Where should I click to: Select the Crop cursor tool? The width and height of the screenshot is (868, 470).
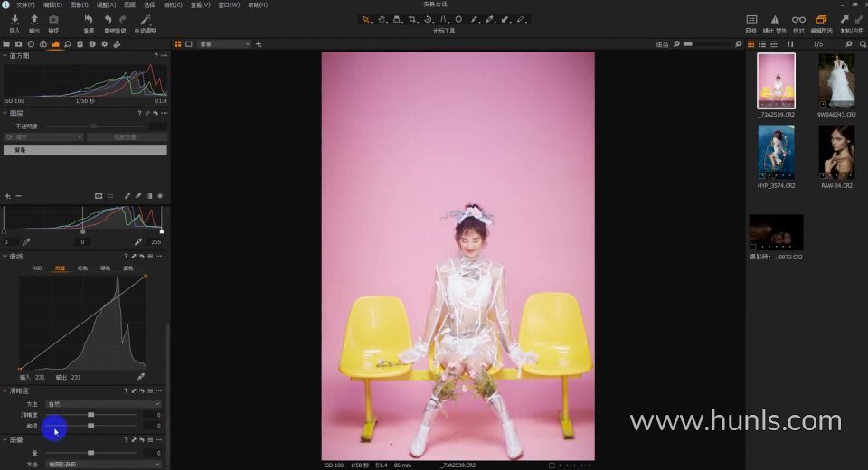click(x=412, y=19)
